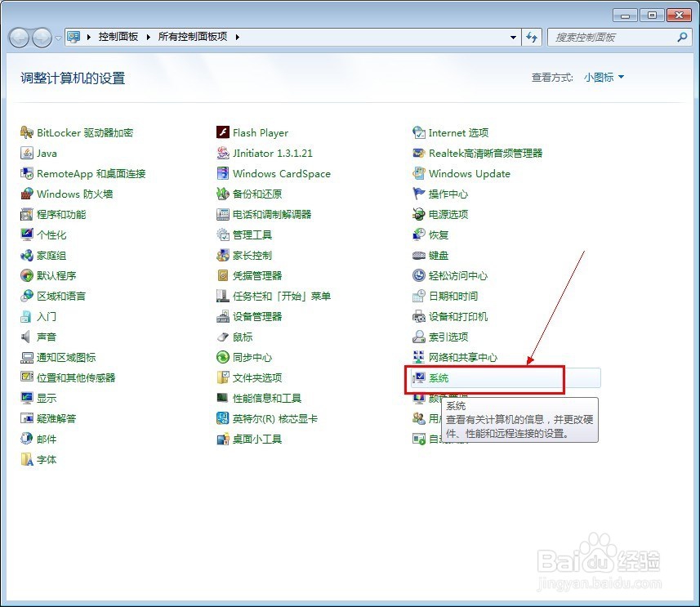The height and width of the screenshot is (607, 700).
Task: Expand the arrow before 控制面板 breadcrumb
Action: (x=89, y=37)
